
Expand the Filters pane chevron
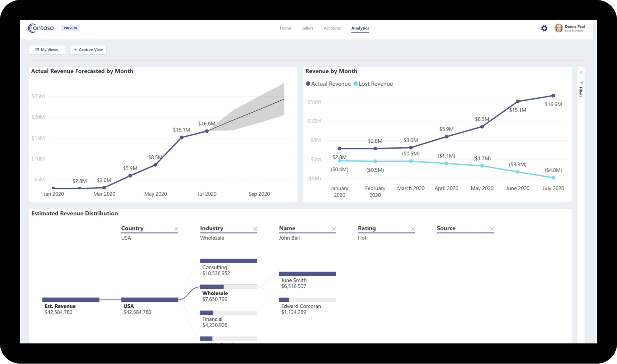pyautogui.click(x=581, y=73)
